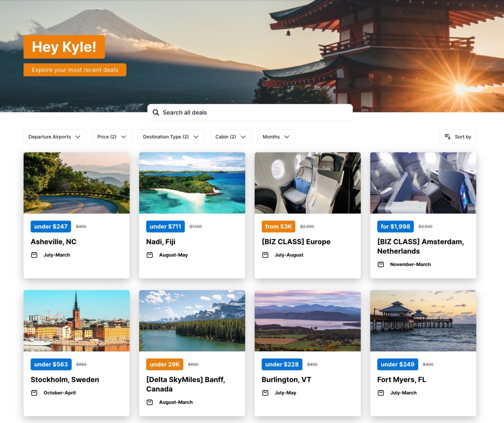Image resolution: width=504 pixels, height=423 pixels.
Task: Click the calendar icon for Fort Myers, FL
Action: coord(381,392)
